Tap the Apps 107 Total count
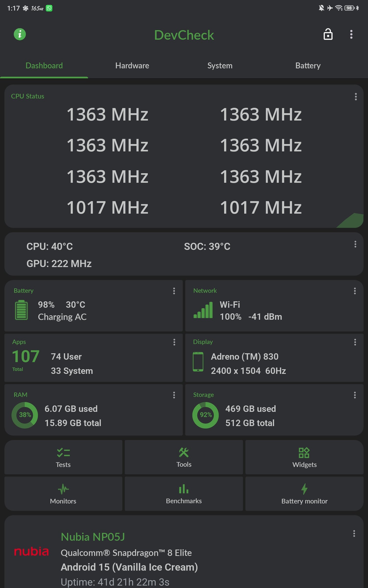368x588 pixels. (x=26, y=356)
